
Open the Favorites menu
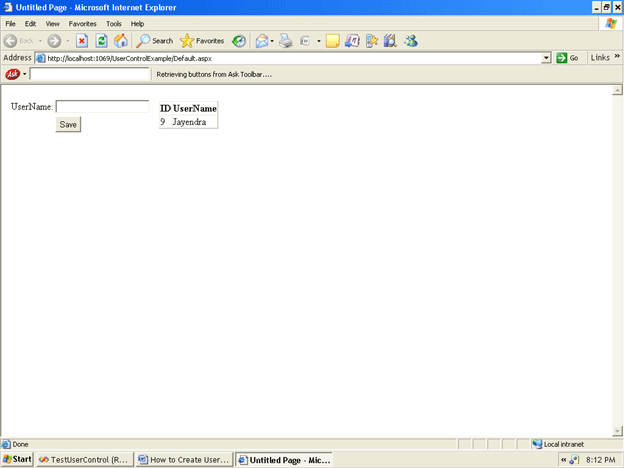(82, 24)
